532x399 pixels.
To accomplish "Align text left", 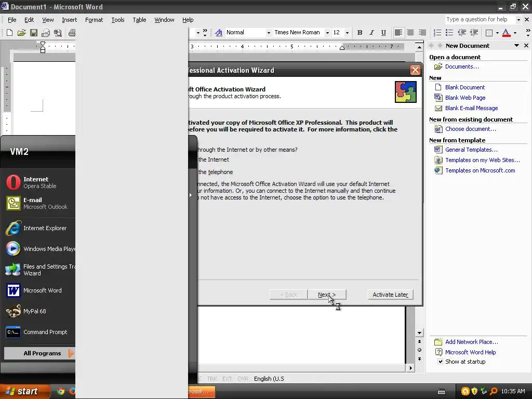I will coord(398,33).
